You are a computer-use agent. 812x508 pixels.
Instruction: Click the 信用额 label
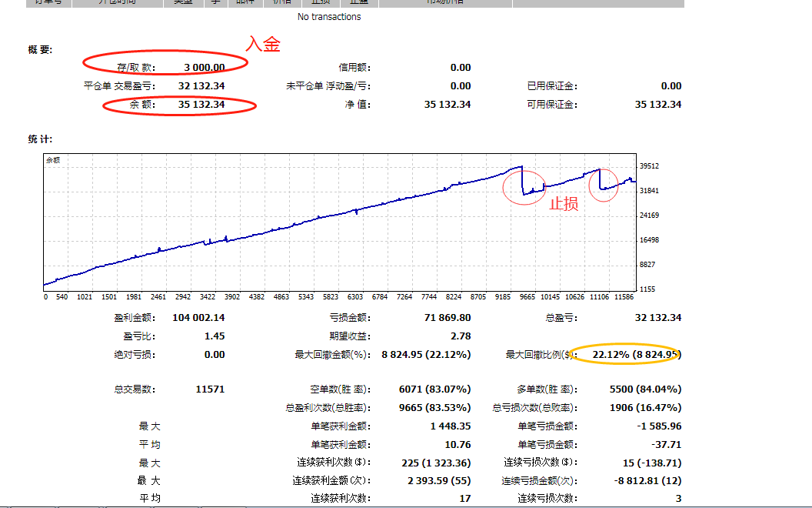354,68
